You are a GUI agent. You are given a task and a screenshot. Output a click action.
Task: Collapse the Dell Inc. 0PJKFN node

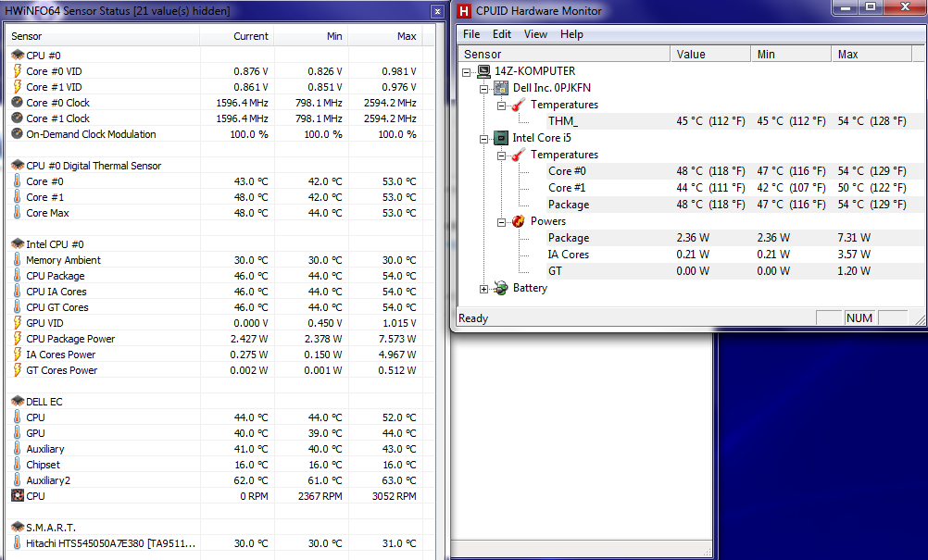(483, 89)
